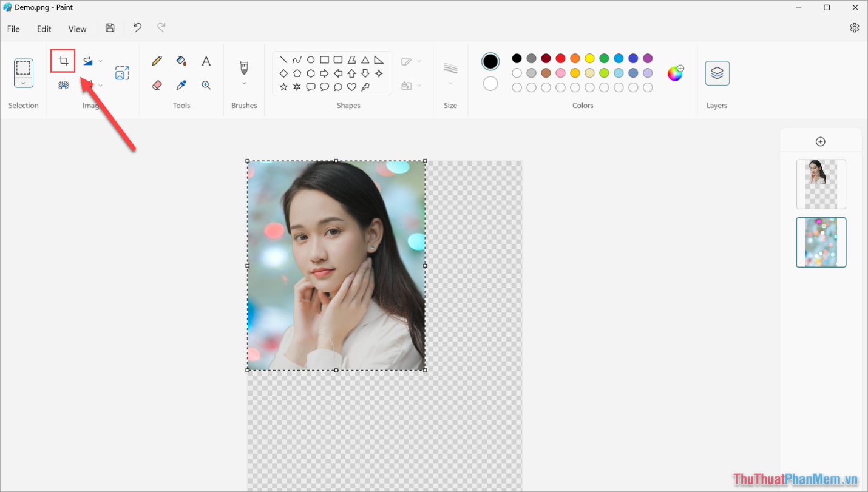The height and width of the screenshot is (492, 868).
Task: Click the Undo button
Action: pos(137,27)
